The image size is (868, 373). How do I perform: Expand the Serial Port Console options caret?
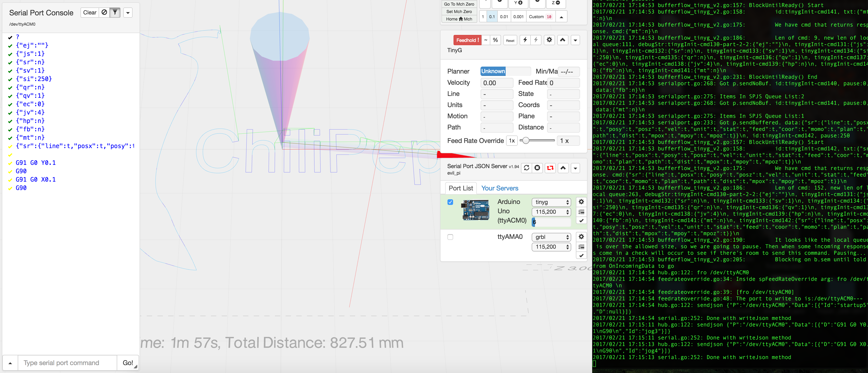point(128,13)
